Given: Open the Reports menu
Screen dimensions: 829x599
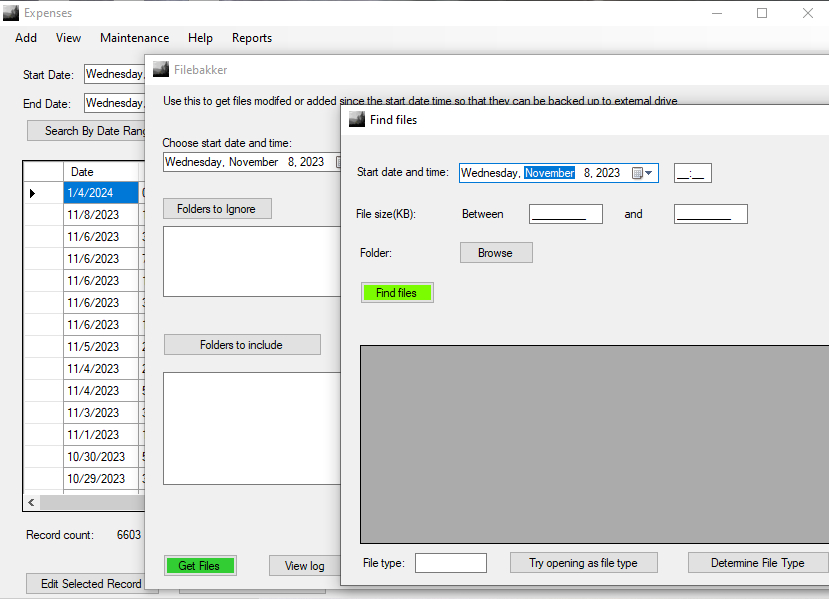Looking at the screenshot, I should tap(252, 38).
